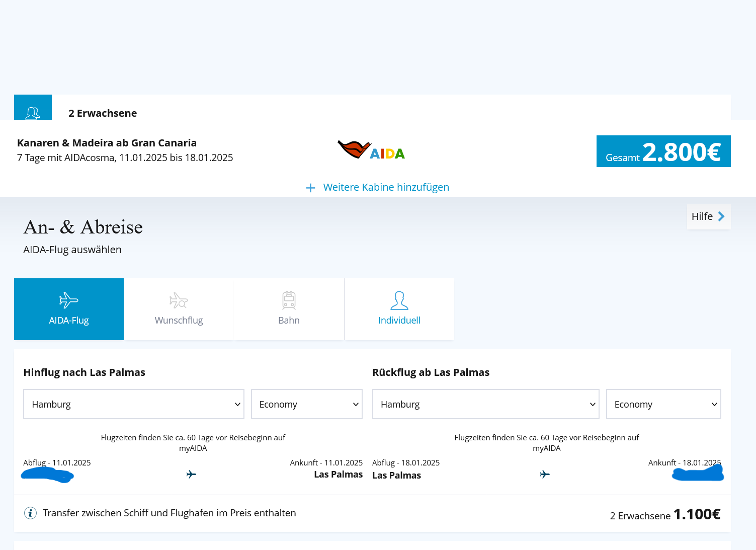The height and width of the screenshot is (550, 756).
Task: Click the airplane icon under Hinflug section
Action: pyautogui.click(x=191, y=474)
